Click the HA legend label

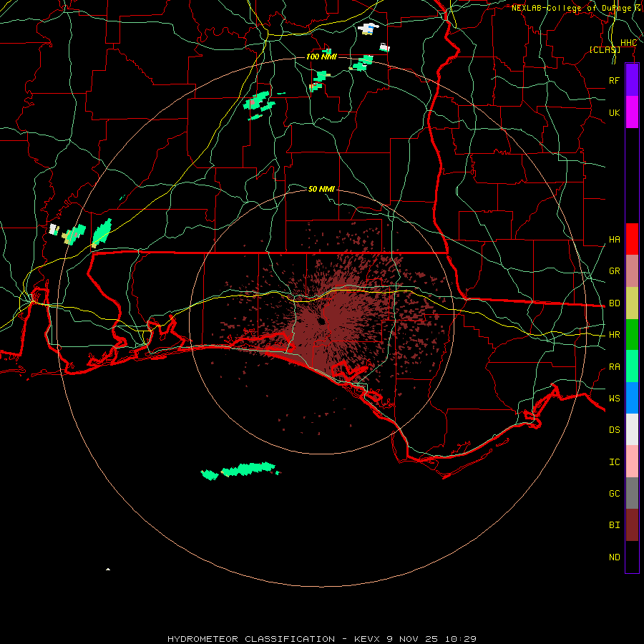click(x=614, y=240)
